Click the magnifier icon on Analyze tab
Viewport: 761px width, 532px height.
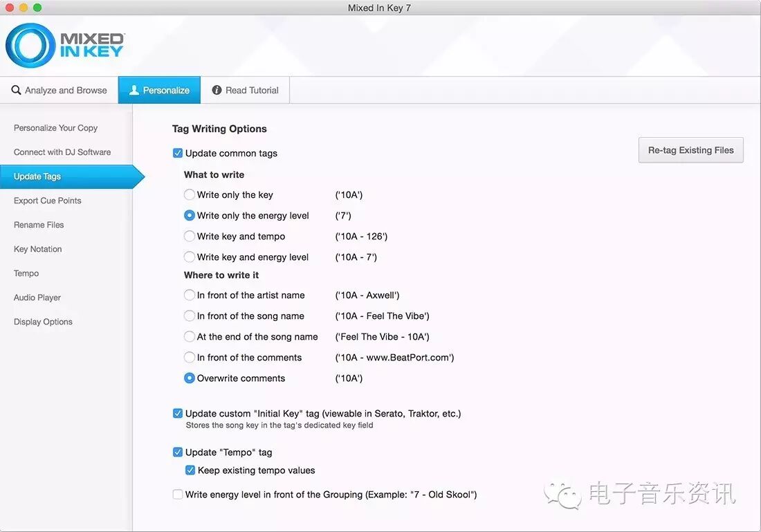[x=16, y=91]
